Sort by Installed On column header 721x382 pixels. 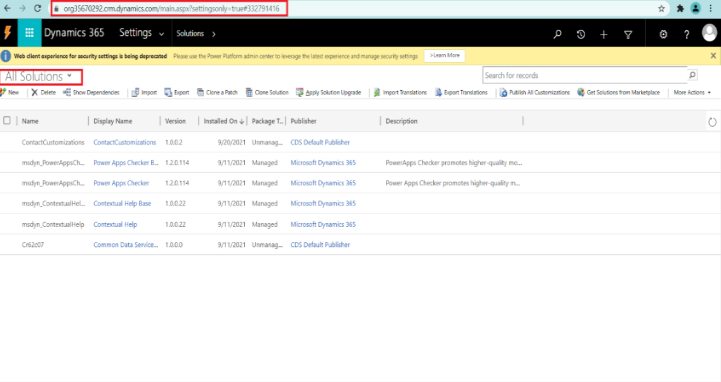(x=224, y=121)
